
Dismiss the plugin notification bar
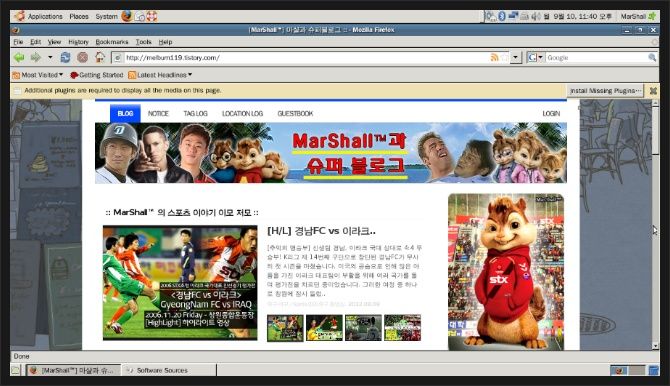[653, 91]
